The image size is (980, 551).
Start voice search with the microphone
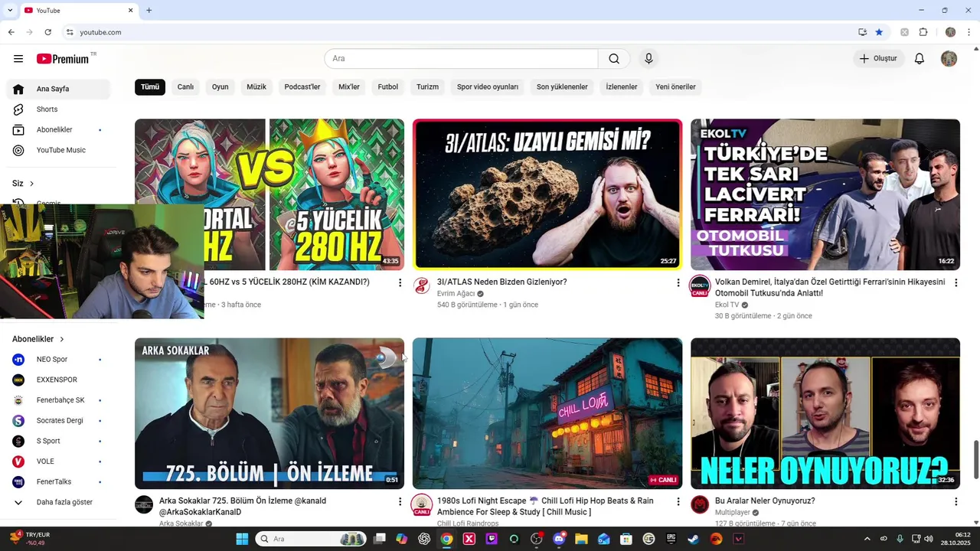[648, 59]
